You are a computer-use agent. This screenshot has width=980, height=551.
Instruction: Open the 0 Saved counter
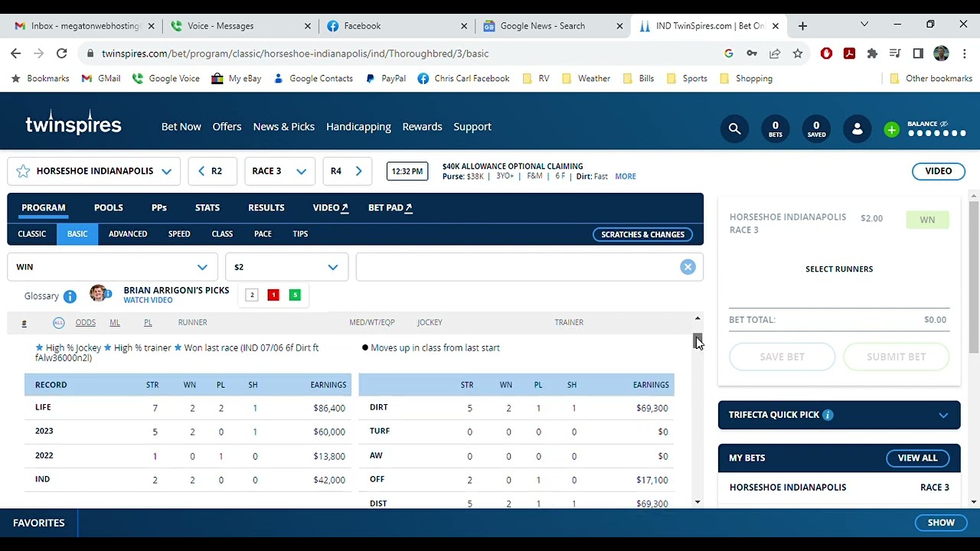[x=816, y=129]
